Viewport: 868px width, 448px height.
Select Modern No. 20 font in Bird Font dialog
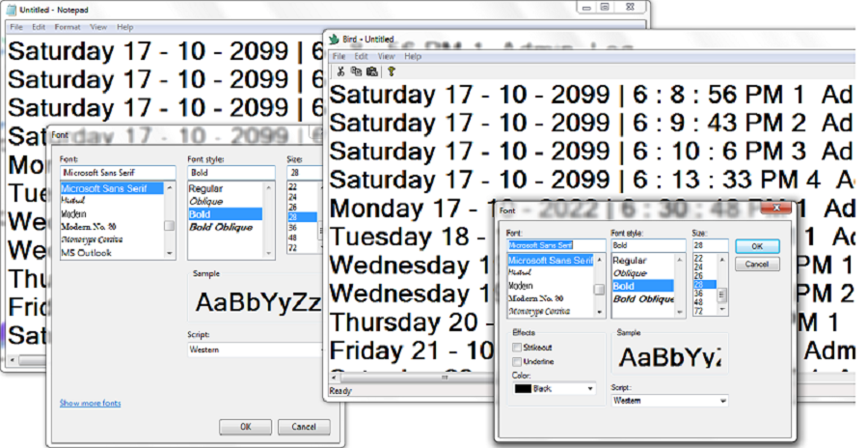pyautogui.click(x=536, y=299)
